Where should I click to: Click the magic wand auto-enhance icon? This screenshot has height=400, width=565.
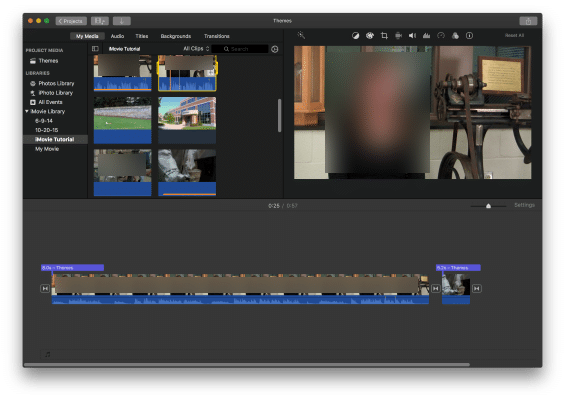[x=301, y=35]
